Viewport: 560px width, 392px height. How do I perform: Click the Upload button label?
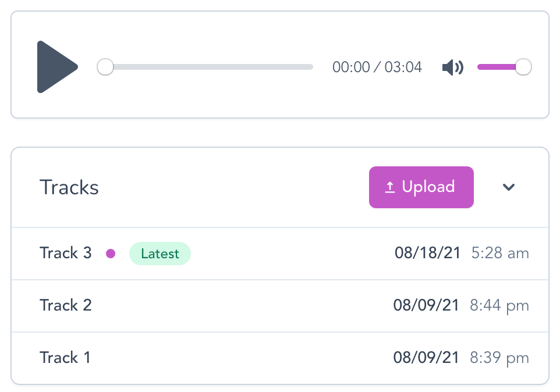428,187
